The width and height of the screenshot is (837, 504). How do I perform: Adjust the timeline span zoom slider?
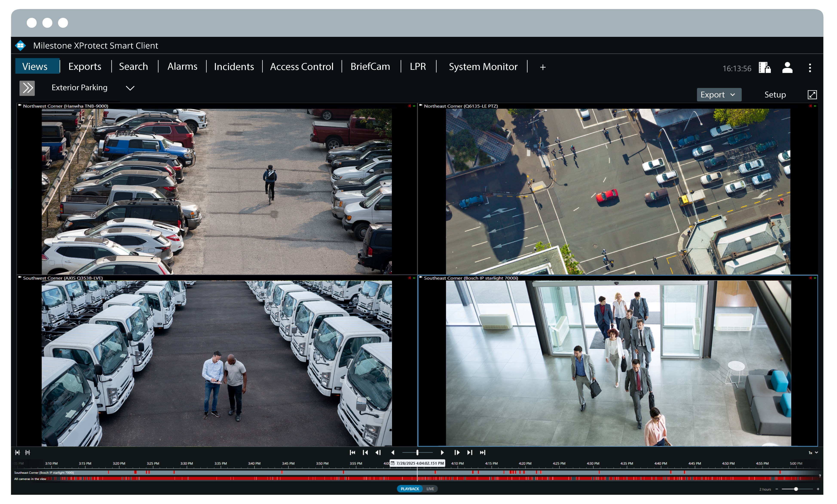coord(797,489)
